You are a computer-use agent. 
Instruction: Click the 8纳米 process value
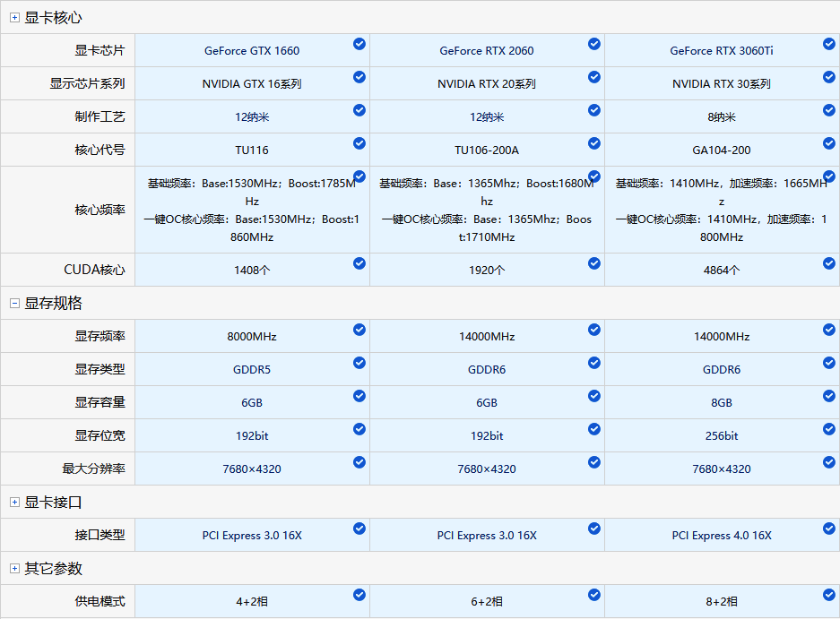[x=722, y=116]
